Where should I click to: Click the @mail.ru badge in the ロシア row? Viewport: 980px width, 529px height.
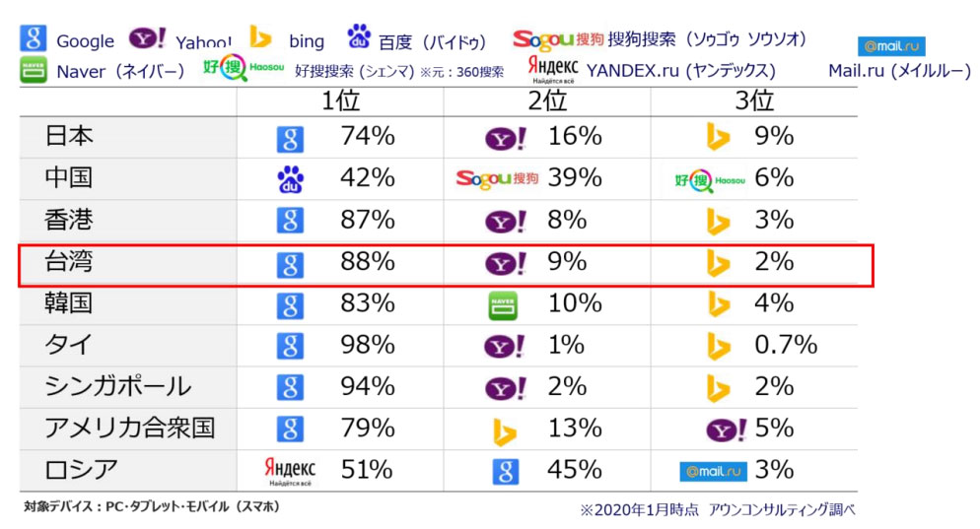pos(713,471)
